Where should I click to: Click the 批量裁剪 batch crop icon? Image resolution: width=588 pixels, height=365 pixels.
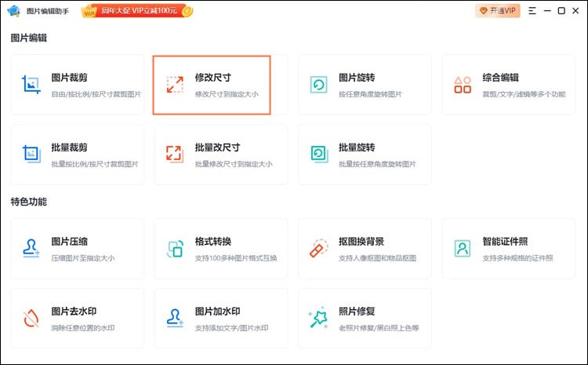point(31,154)
